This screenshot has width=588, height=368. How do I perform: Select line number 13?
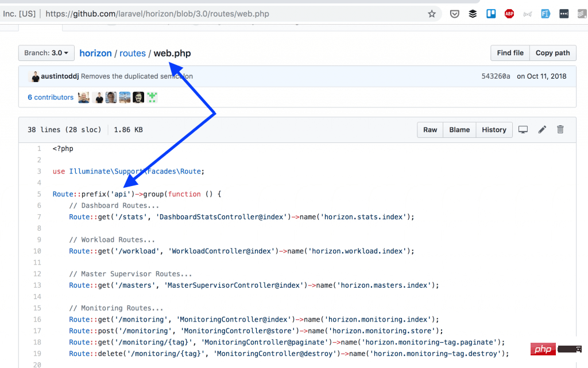(x=37, y=285)
